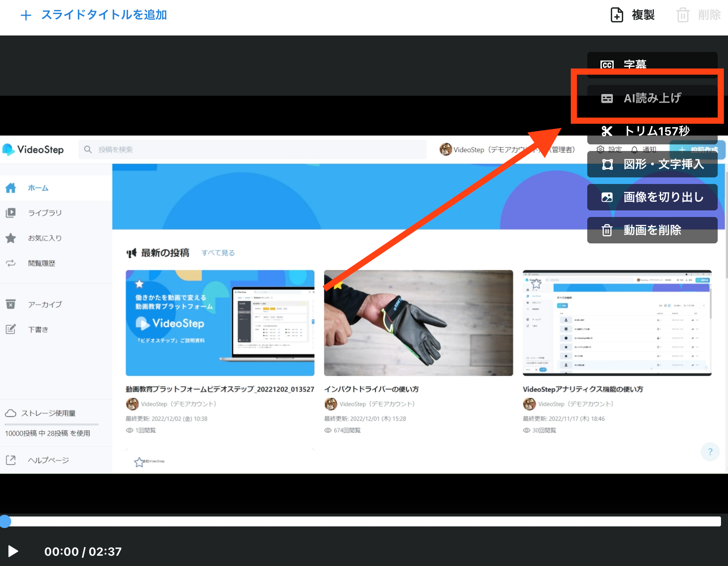This screenshot has width=728, height=566.
Task: Click the ストレージ使用量 storage label
Action: pyautogui.click(x=48, y=413)
